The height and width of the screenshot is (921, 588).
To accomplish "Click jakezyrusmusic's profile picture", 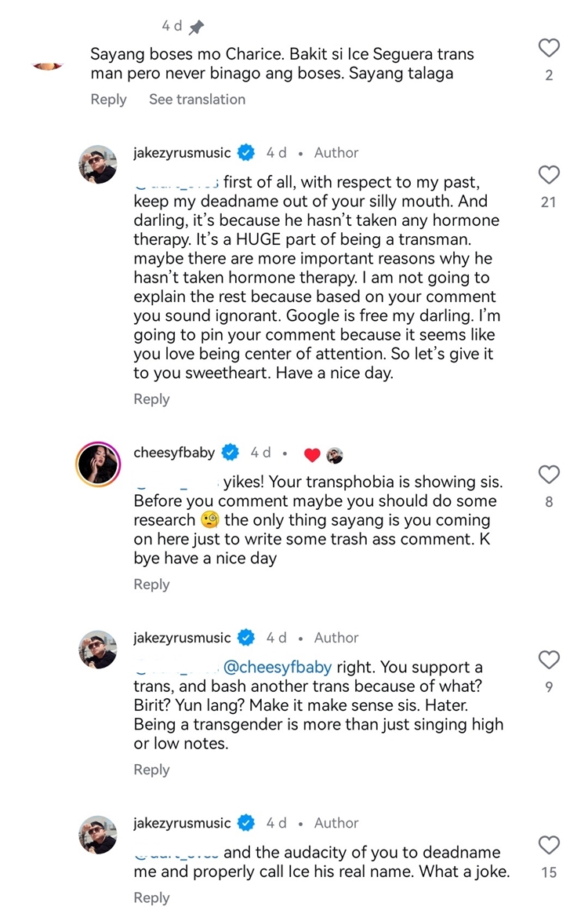I will click(98, 165).
